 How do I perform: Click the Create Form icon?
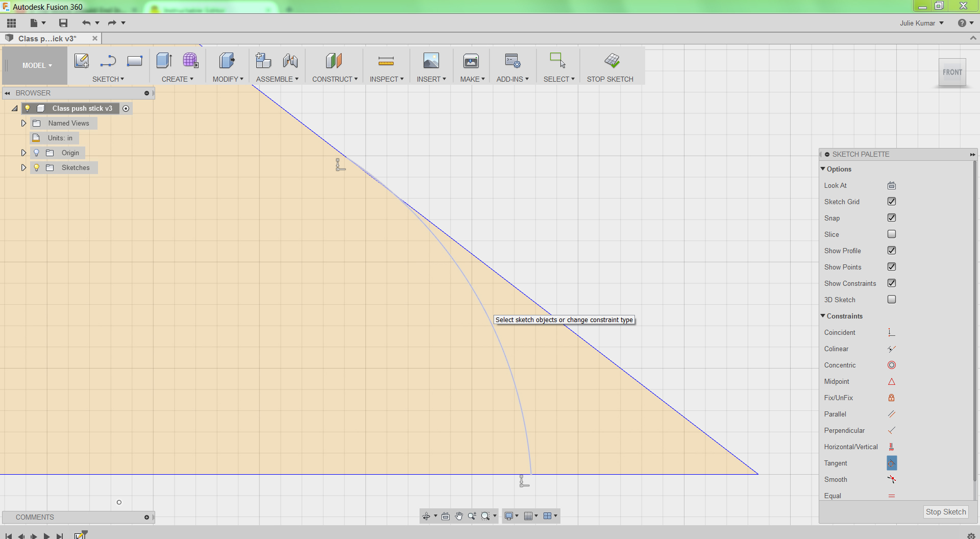coord(190,61)
